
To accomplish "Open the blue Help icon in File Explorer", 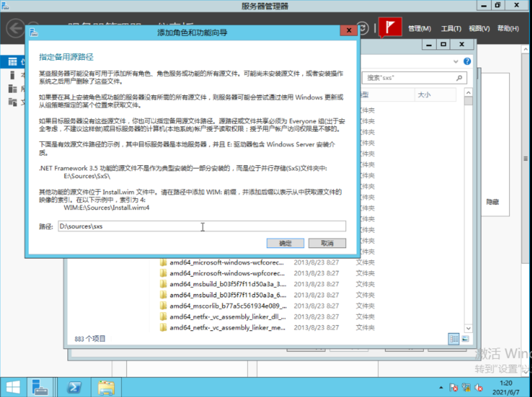I will 467,61.
